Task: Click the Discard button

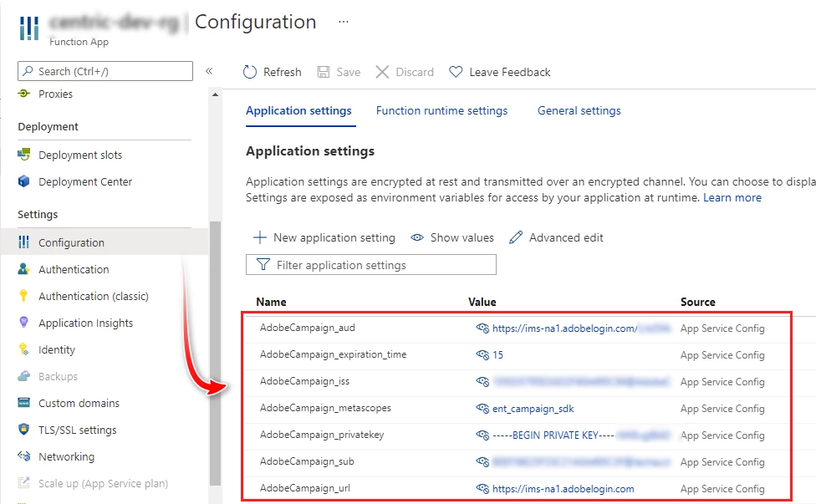Action: [x=405, y=72]
